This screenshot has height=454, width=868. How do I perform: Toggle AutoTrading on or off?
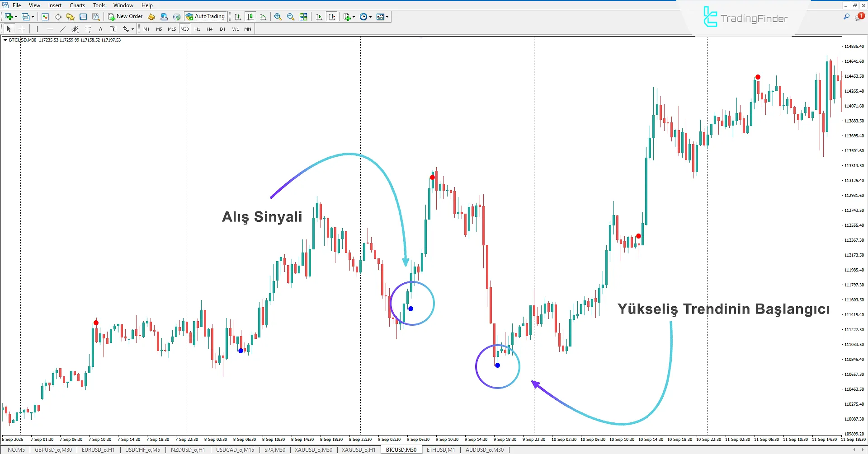tap(206, 17)
